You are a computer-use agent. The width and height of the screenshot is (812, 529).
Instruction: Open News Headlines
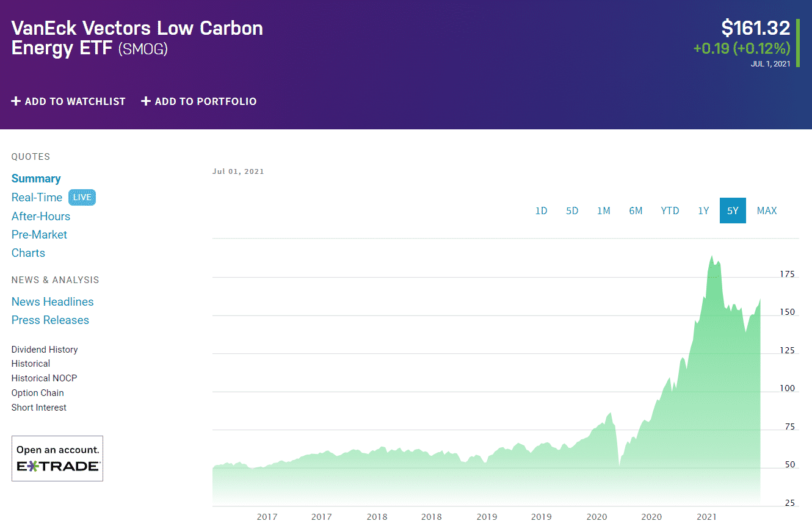53,301
